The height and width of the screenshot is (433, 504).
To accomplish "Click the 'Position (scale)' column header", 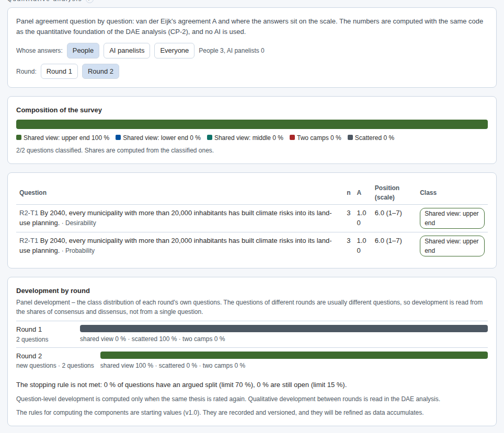I will point(387,192).
